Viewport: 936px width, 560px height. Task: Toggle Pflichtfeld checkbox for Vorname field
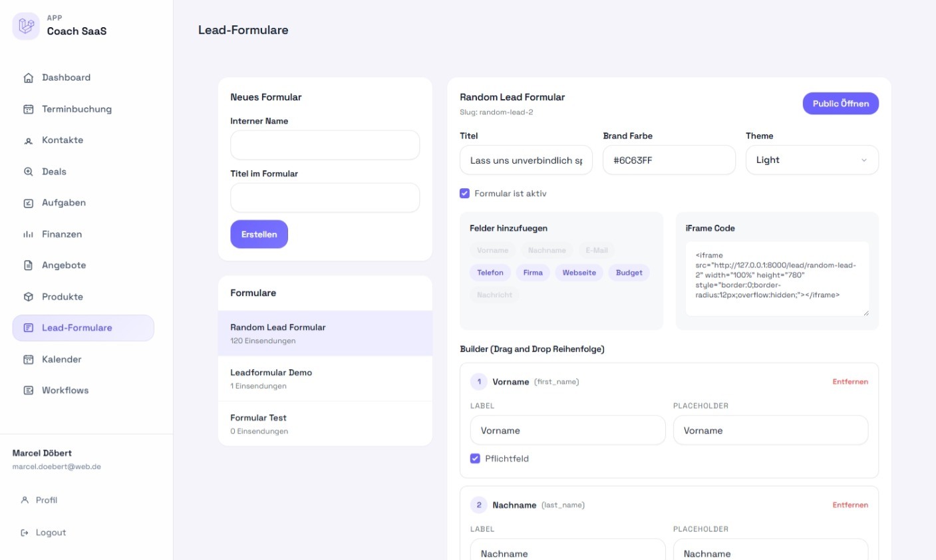(475, 458)
